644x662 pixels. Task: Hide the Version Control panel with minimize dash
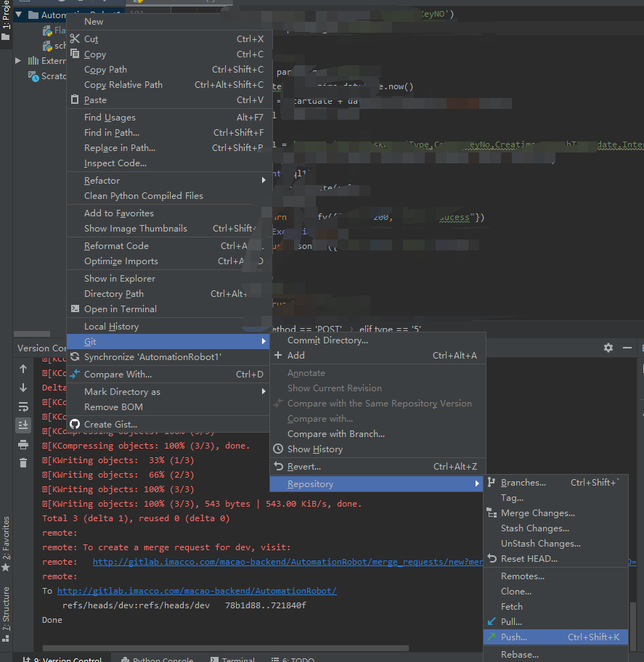coord(627,348)
